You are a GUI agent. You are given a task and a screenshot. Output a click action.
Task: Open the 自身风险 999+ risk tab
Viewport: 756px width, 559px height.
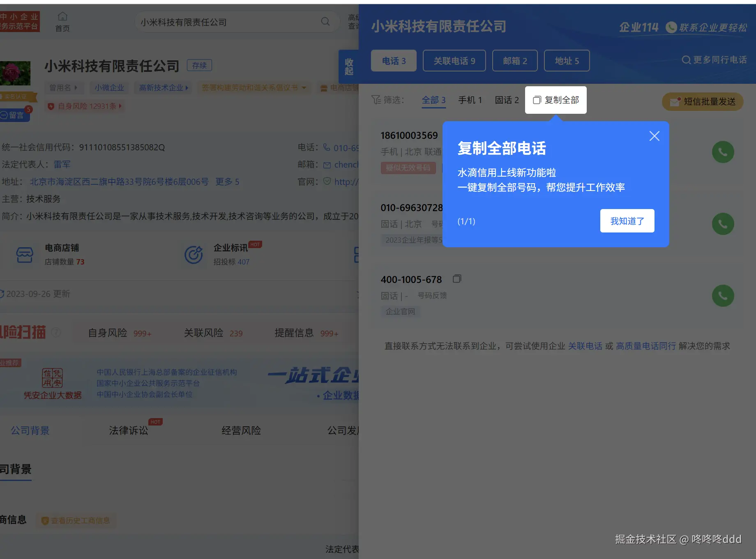click(x=120, y=333)
